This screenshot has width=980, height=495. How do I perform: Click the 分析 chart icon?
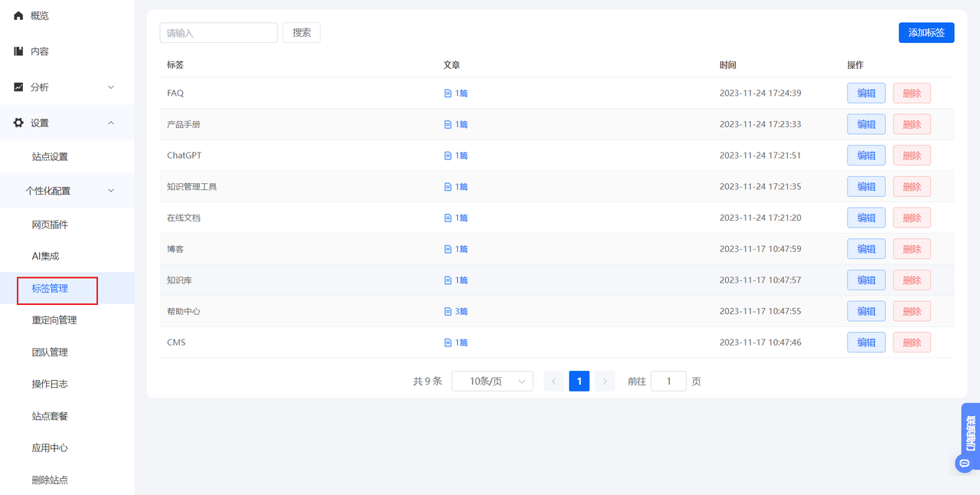pyautogui.click(x=18, y=87)
